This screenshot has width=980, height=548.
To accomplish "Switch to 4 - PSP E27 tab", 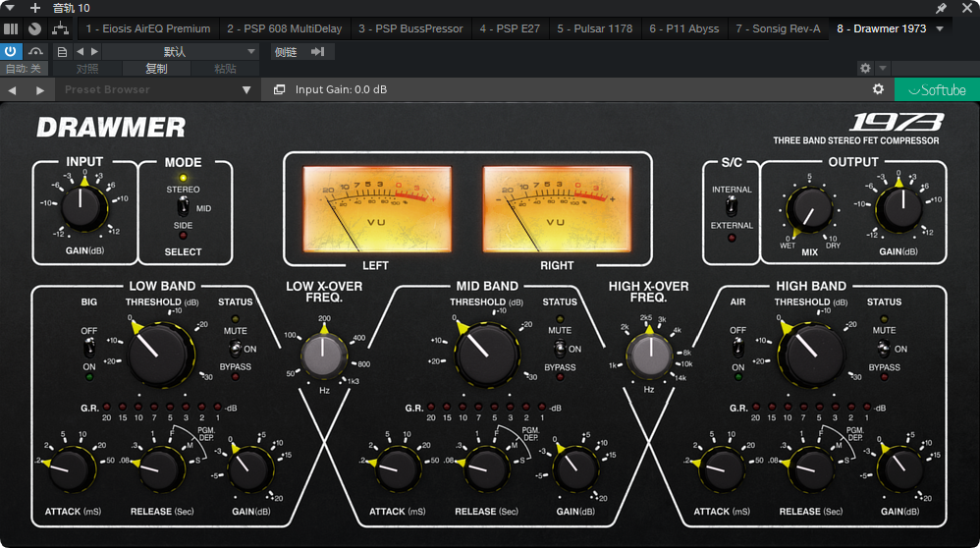I will (510, 28).
